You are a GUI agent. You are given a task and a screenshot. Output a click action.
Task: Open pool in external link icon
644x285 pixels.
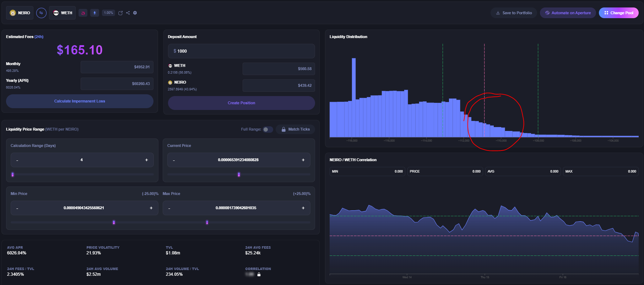point(120,13)
